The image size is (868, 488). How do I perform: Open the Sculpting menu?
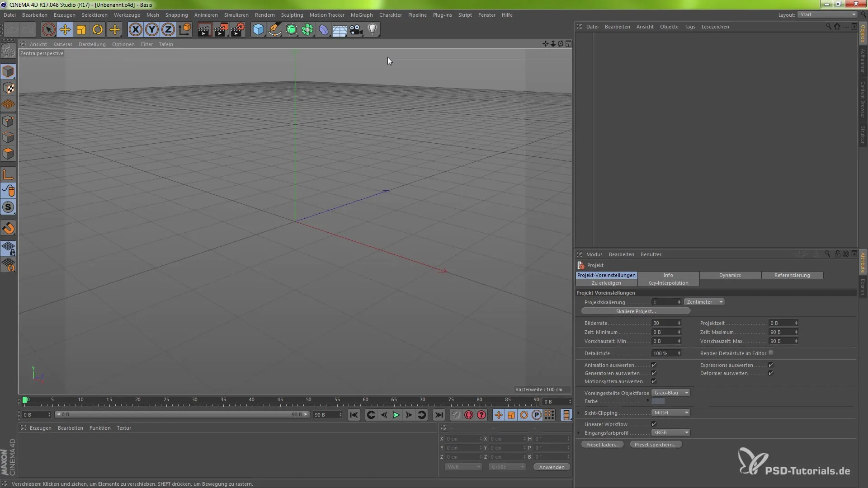(292, 15)
